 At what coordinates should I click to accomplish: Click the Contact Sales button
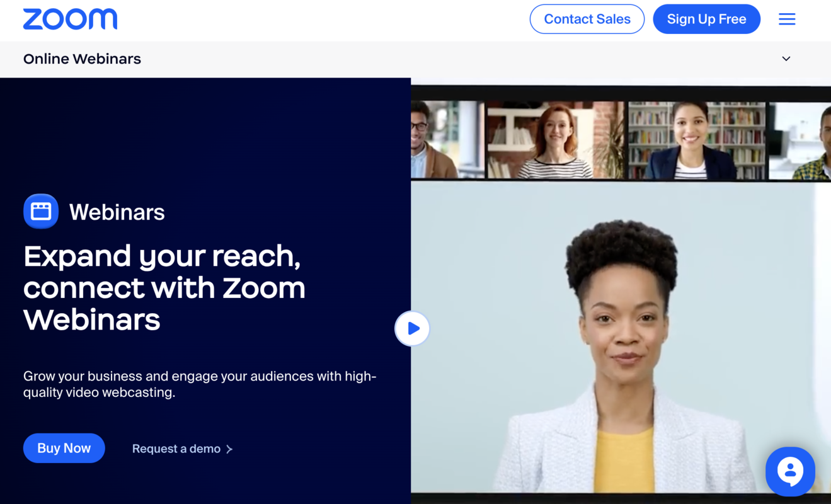click(x=587, y=19)
